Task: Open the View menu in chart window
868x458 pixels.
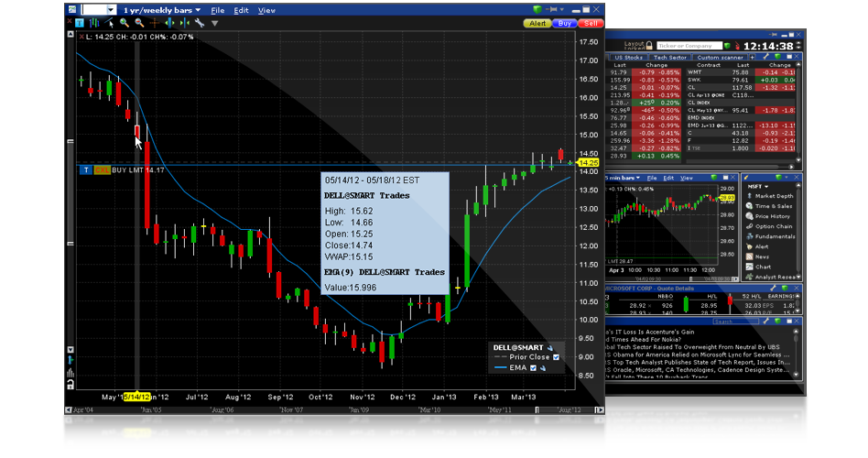Action: point(266,10)
